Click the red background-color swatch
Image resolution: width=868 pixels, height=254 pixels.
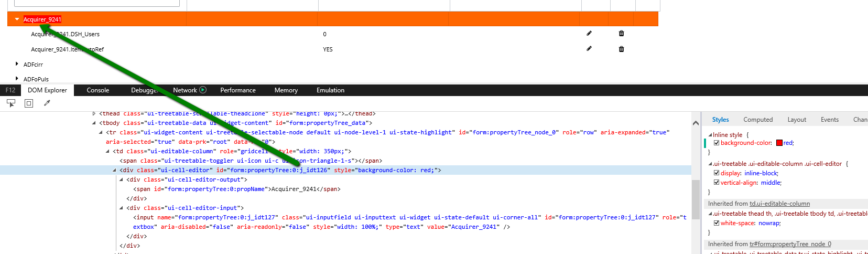point(779,143)
